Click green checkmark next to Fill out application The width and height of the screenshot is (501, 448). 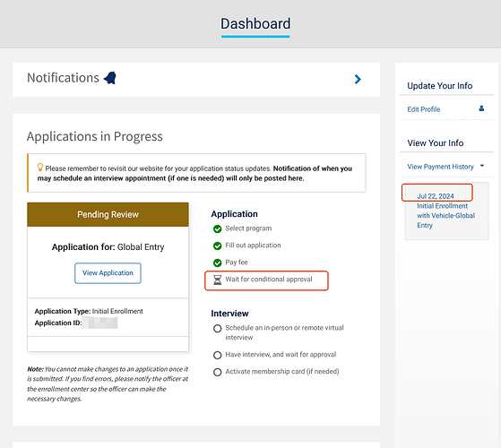[217, 246]
